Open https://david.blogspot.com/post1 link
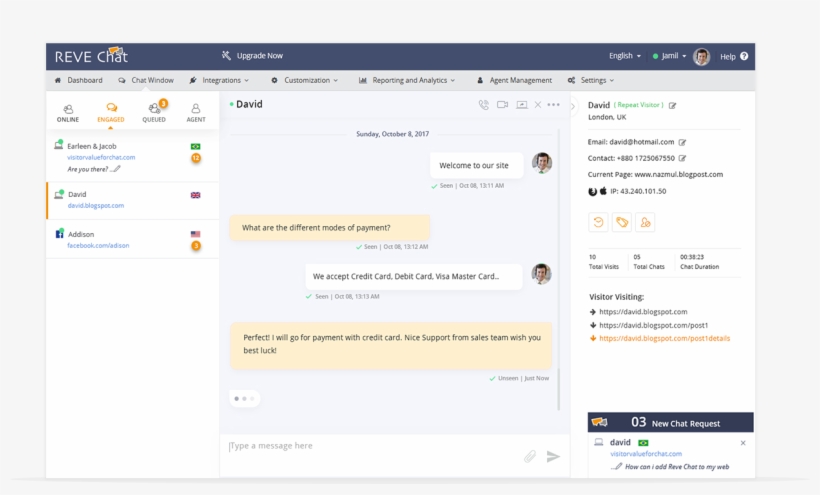The image size is (820, 495). coord(654,325)
